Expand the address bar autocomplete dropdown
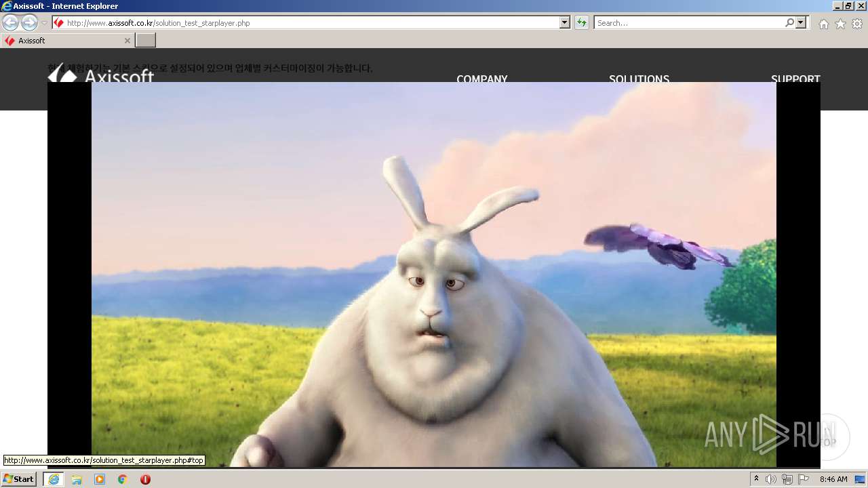 coord(565,23)
